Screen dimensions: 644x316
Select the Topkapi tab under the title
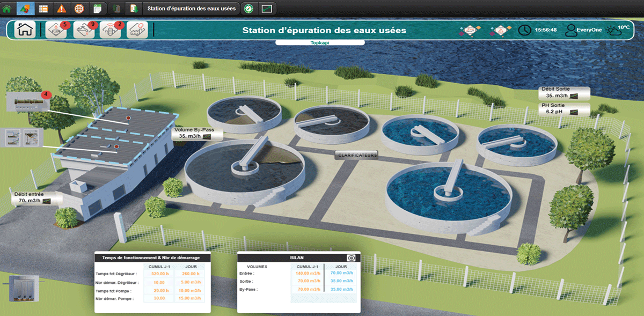point(320,42)
